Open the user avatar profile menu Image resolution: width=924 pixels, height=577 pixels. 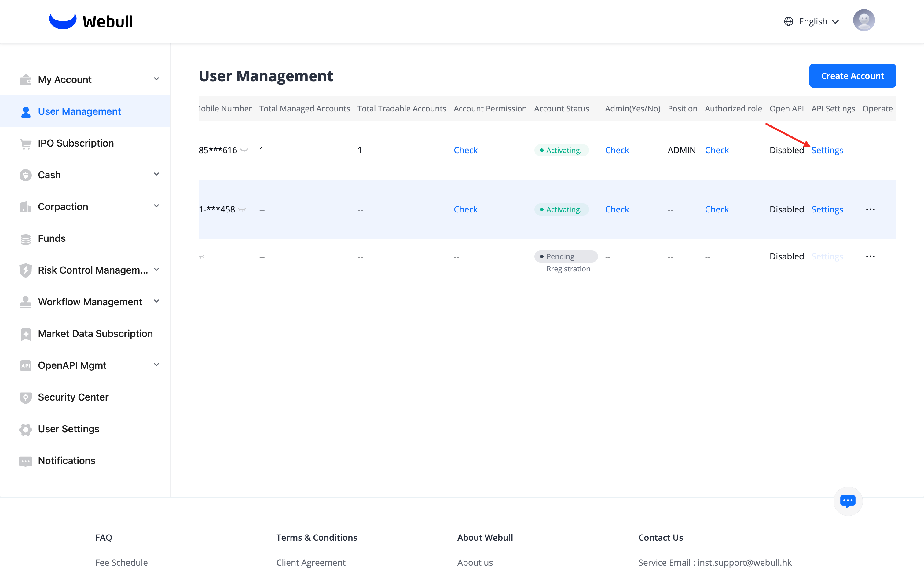[864, 20]
